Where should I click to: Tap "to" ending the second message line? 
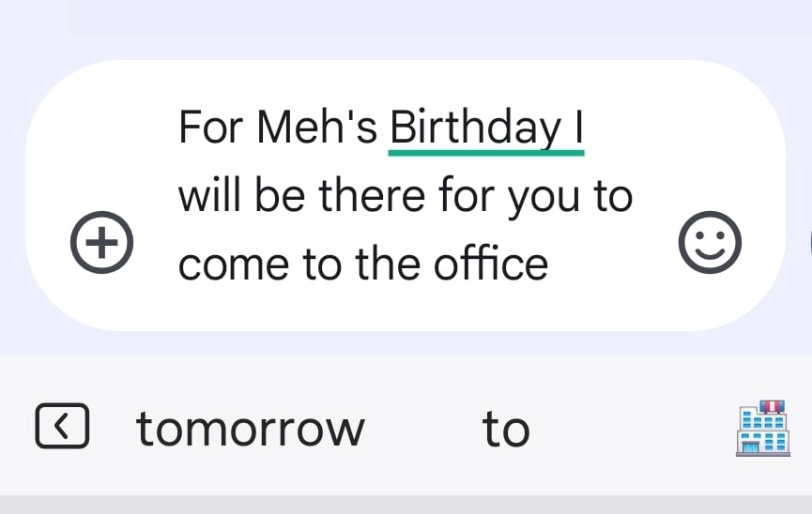tap(613, 196)
